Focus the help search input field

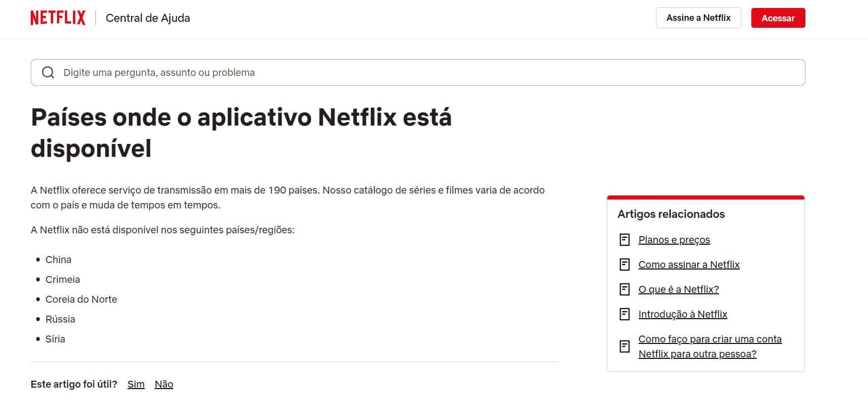click(x=418, y=72)
